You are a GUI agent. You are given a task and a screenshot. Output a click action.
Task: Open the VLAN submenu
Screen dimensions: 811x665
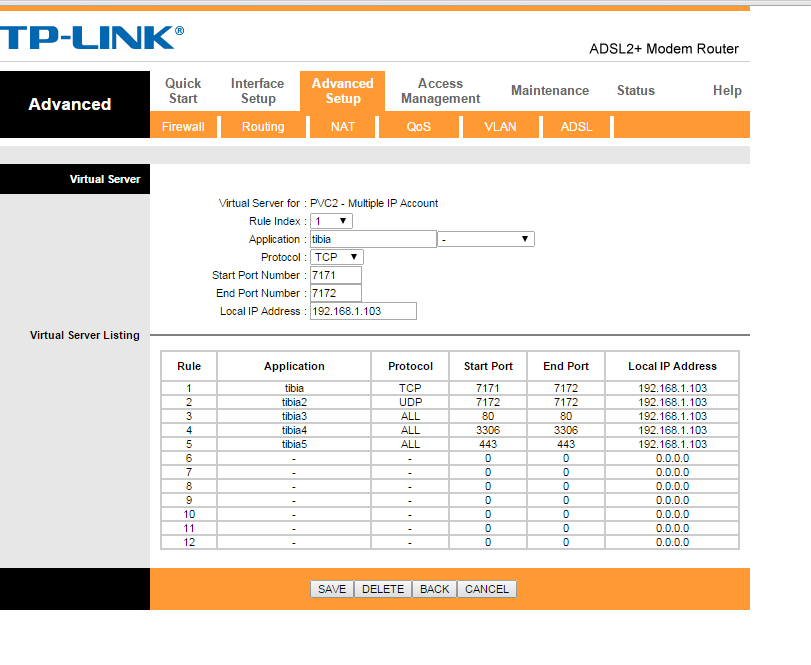(x=500, y=127)
